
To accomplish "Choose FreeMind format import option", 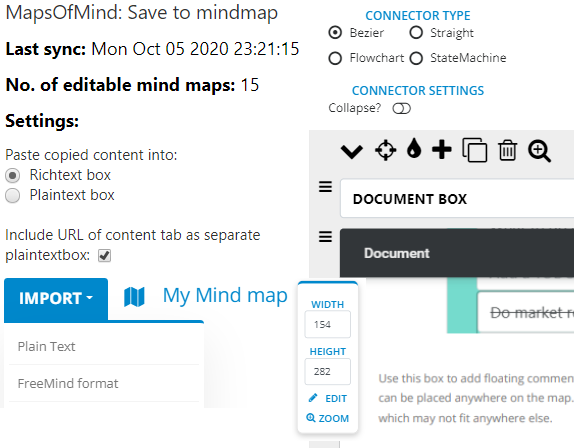I will (x=104, y=383).
